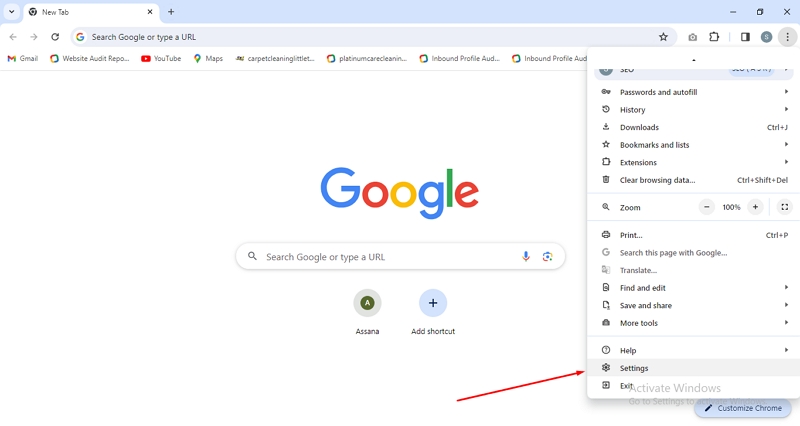Click the back navigation arrow

click(x=13, y=37)
